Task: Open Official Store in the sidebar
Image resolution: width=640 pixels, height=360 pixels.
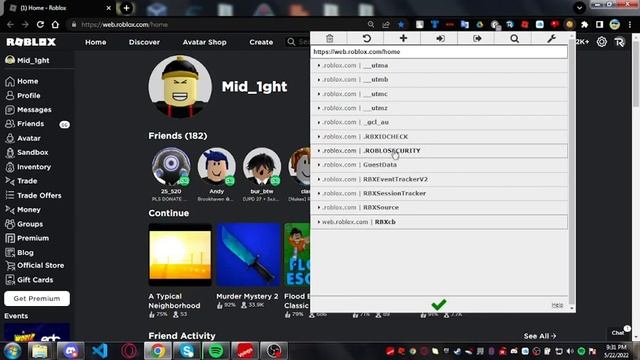Action: click(35, 265)
